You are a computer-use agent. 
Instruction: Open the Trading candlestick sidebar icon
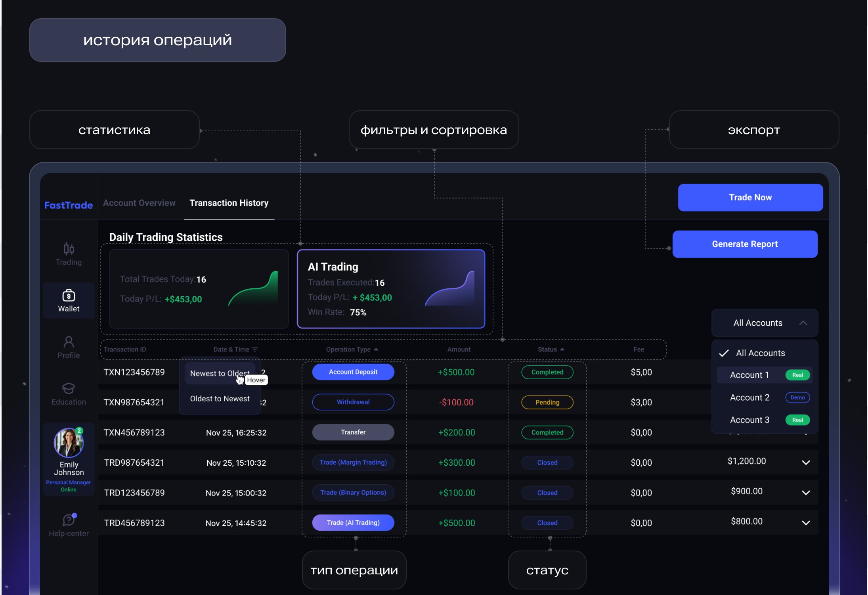(69, 249)
